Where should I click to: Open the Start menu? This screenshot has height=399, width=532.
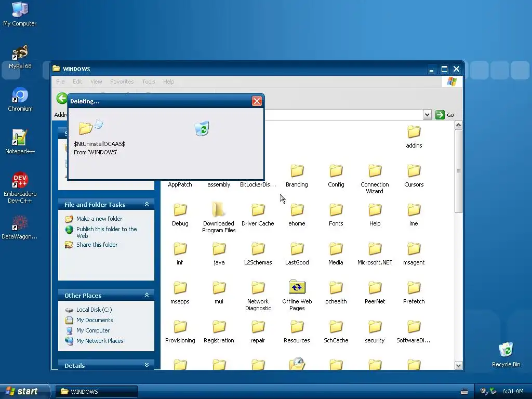(x=24, y=391)
